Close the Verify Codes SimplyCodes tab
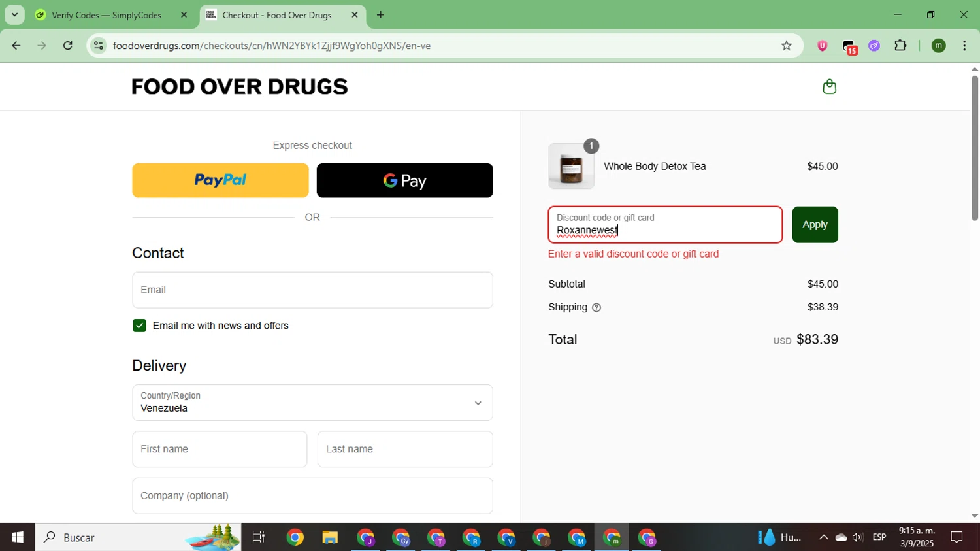 pos(184,15)
